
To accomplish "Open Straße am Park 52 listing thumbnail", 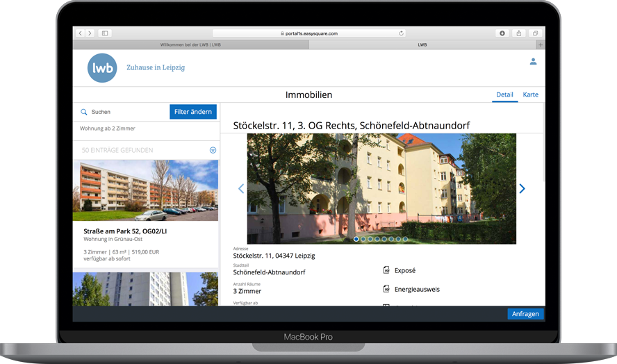I will [146, 190].
